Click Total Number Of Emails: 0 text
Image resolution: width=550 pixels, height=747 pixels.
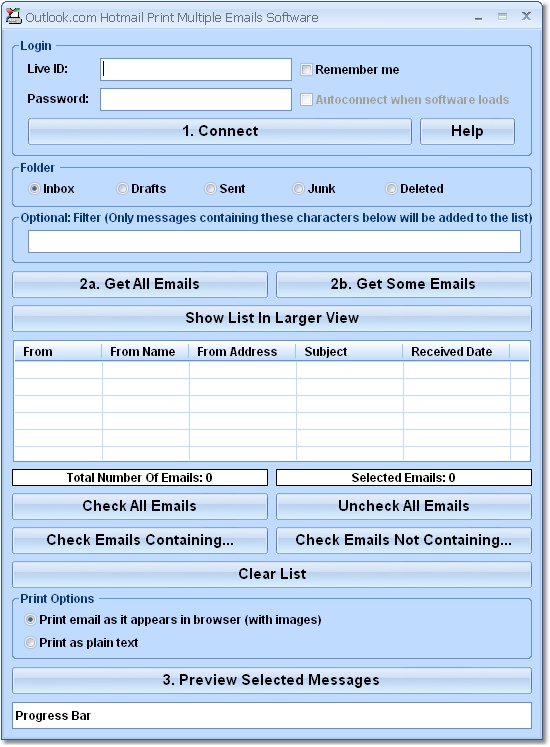click(x=140, y=477)
